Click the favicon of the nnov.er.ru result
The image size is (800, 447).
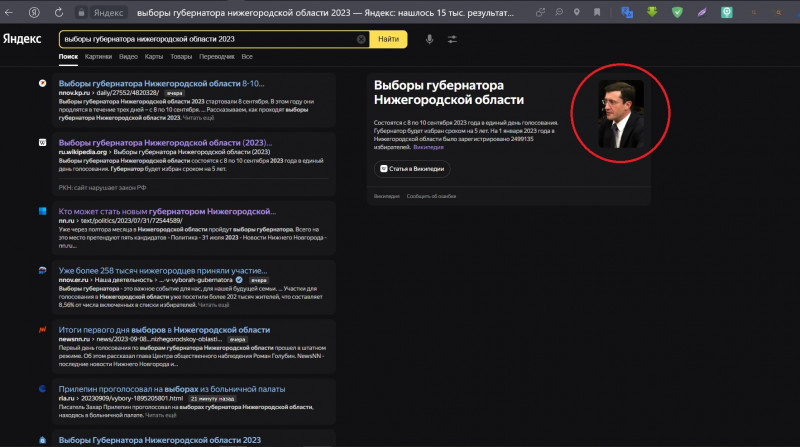coord(42,270)
